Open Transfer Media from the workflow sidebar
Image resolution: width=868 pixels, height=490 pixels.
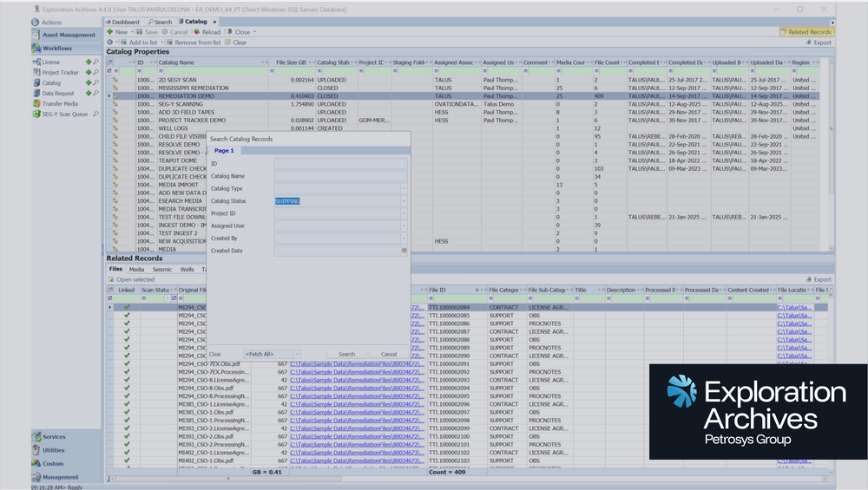point(60,104)
